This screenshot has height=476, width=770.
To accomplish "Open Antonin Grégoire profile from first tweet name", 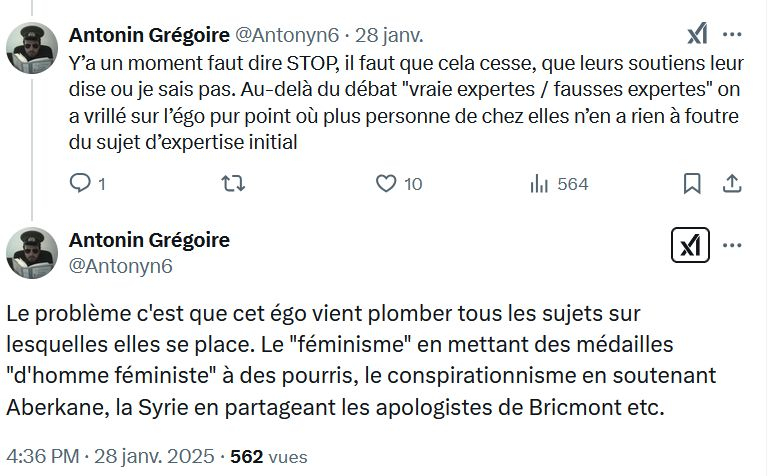I will click(x=148, y=35).
